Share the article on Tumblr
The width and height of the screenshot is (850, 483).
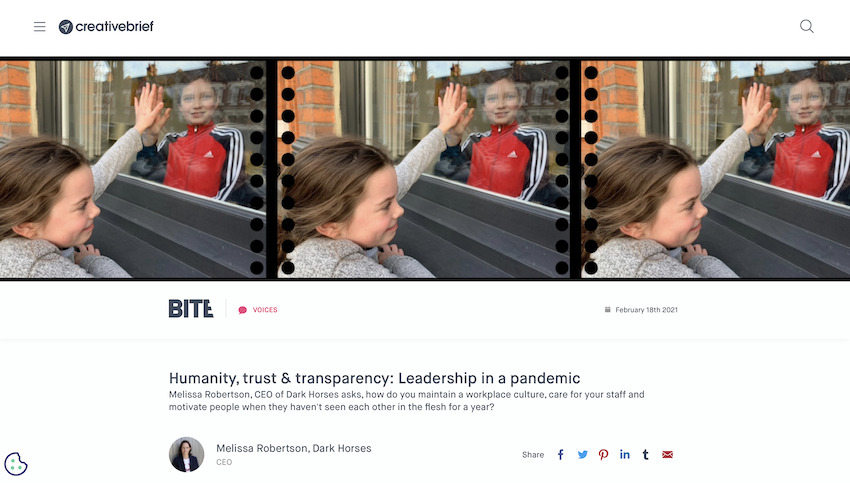click(646, 455)
